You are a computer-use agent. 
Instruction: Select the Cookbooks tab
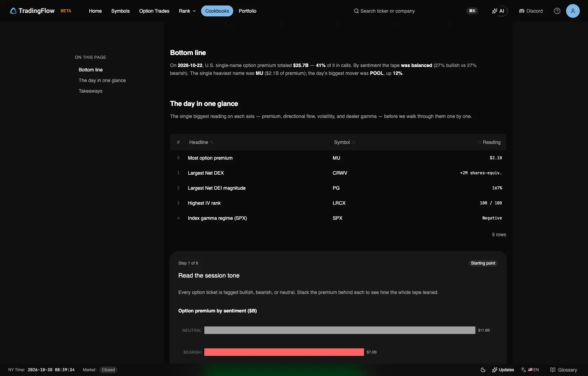[217, 11]
